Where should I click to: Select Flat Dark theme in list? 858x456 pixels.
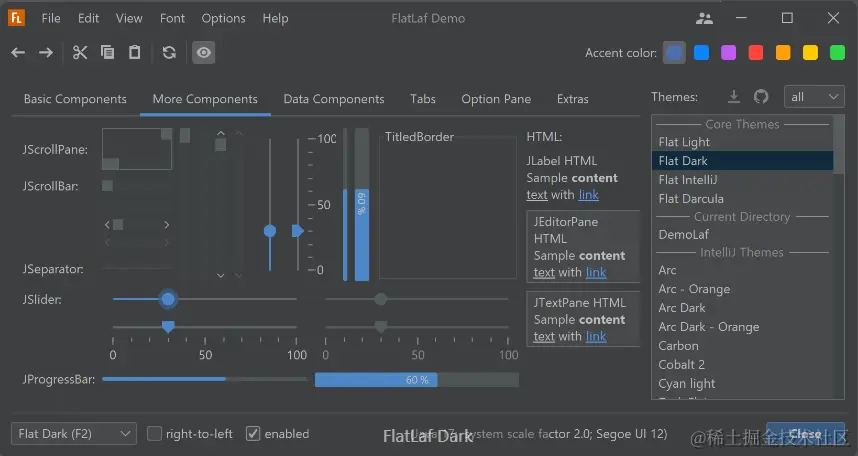coord(743,161)
